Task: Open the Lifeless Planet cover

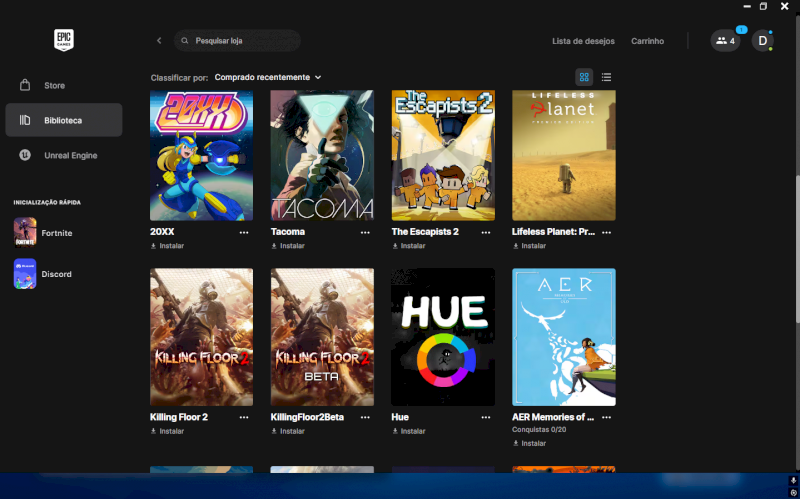Action: pos(564,155)
